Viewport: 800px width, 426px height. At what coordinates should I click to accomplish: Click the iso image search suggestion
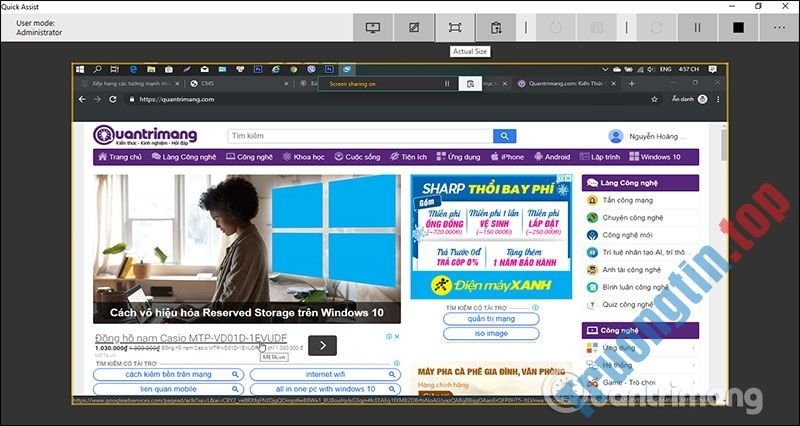click(x=491, y=334)
